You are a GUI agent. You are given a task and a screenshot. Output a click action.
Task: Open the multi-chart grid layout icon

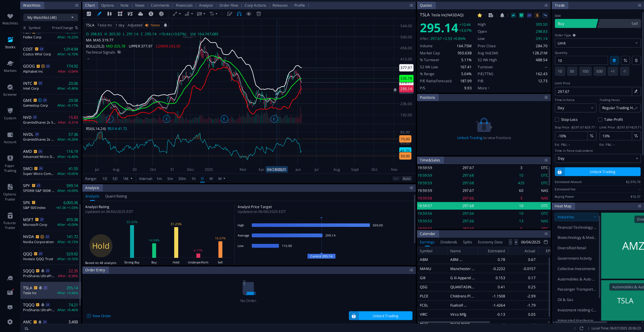(120, 14)
